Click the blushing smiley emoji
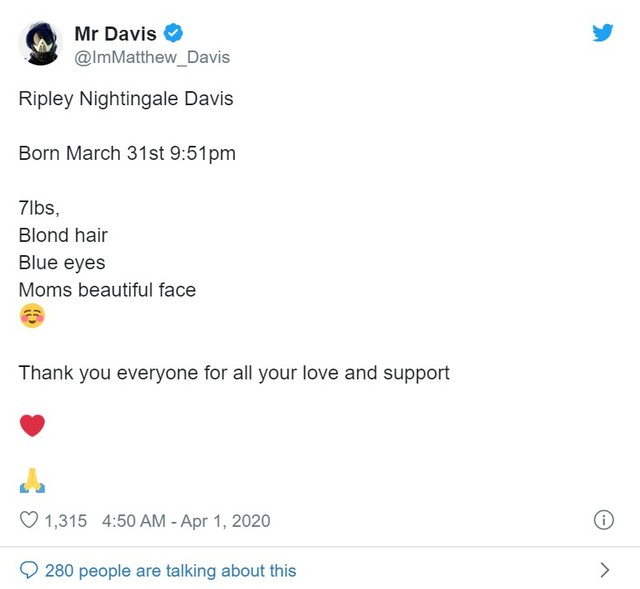 32,318
